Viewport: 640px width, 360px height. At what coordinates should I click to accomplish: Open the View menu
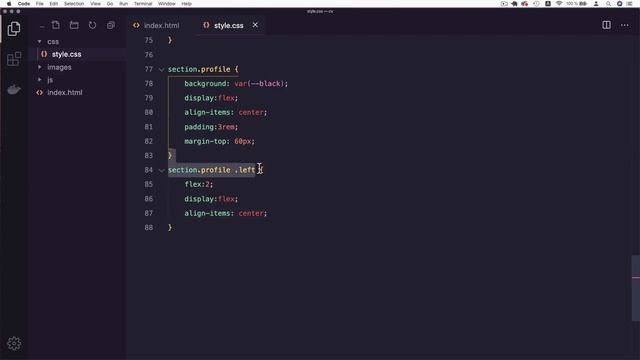(x=96, y=4)
